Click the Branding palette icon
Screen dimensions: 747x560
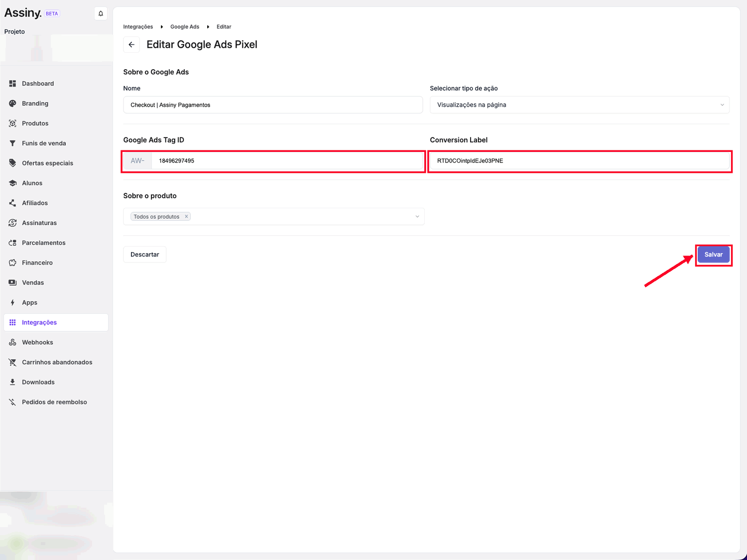[x=12, y=104]
